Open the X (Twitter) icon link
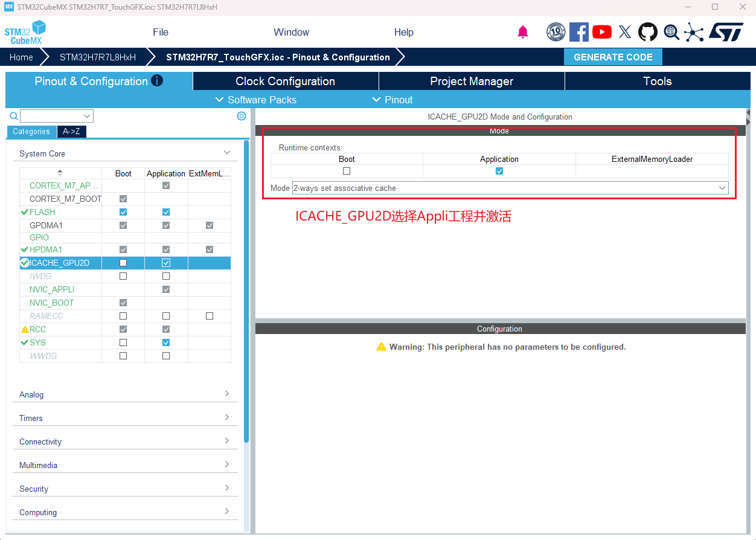The height and width of the screenshot is (540, 756). [625, 32]
